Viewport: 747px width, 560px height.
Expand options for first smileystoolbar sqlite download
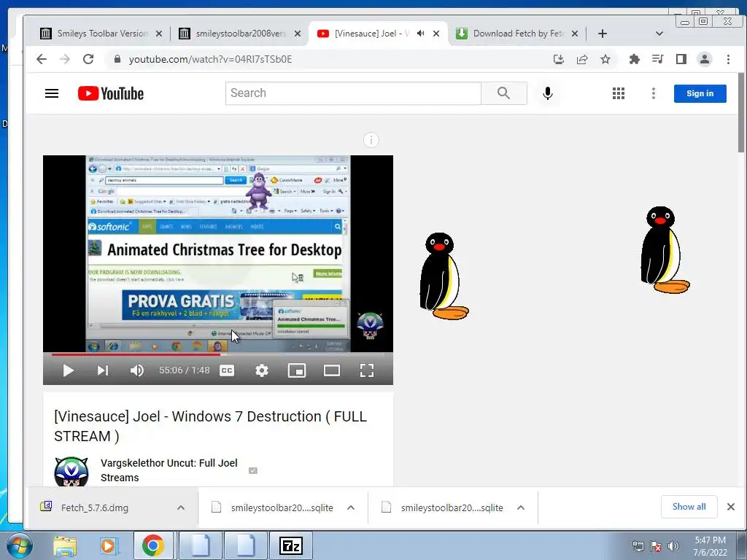[351, 507]
